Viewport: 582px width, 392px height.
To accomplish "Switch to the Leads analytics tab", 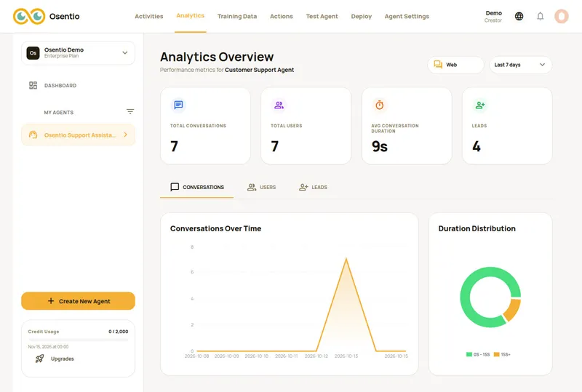I will click(x=314, y=187).
